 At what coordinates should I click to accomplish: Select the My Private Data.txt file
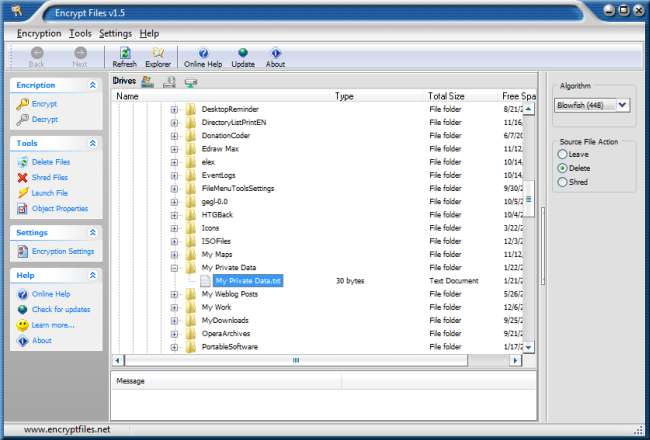coord(248,281)
